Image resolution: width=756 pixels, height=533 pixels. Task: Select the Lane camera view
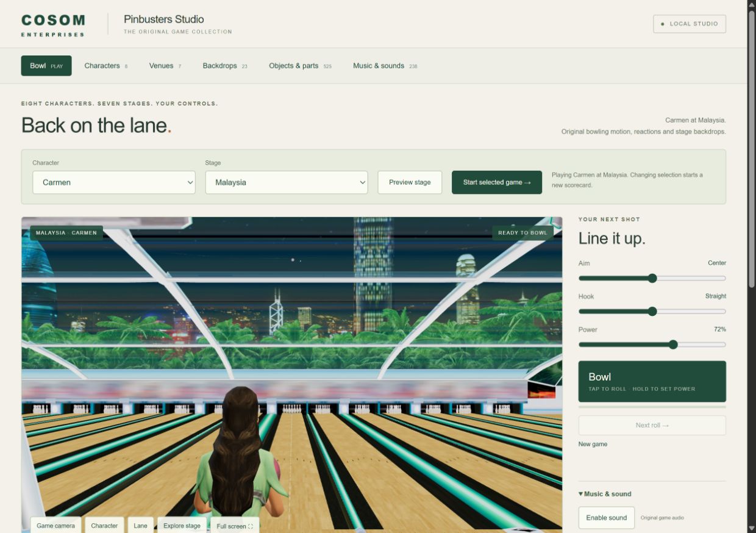click(x=140, y=526)
